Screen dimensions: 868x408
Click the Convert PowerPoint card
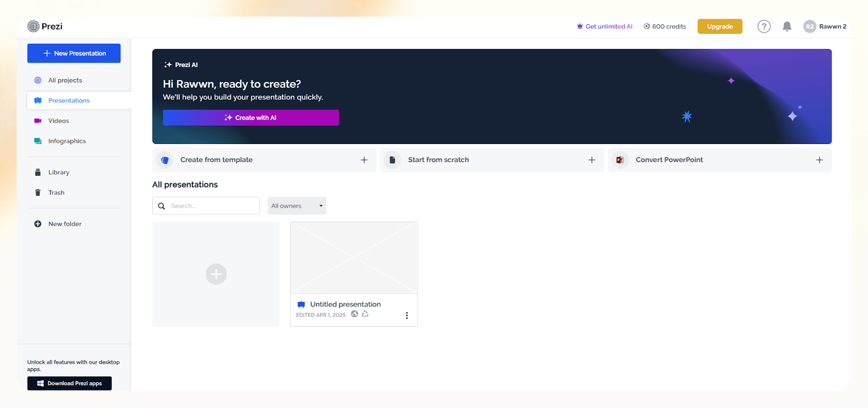point(720,160)
